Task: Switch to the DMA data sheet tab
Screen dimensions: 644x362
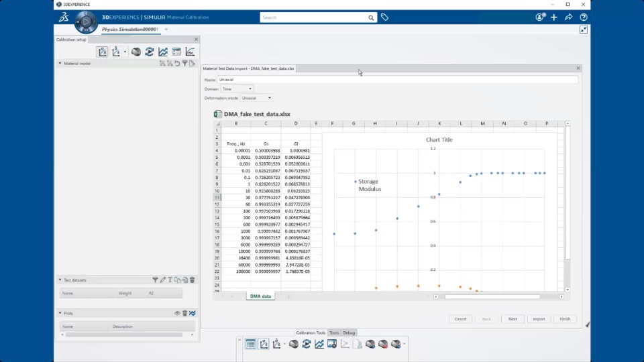Action: coord(260,296)
